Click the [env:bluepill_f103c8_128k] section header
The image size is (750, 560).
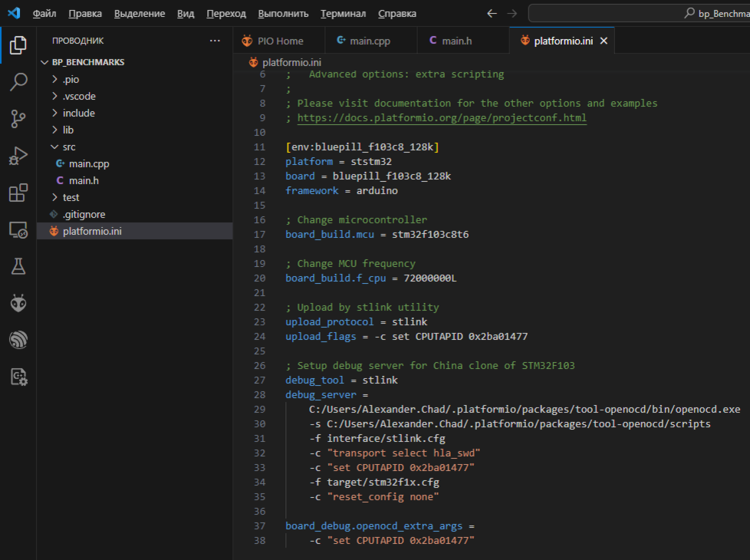point(362,147)
